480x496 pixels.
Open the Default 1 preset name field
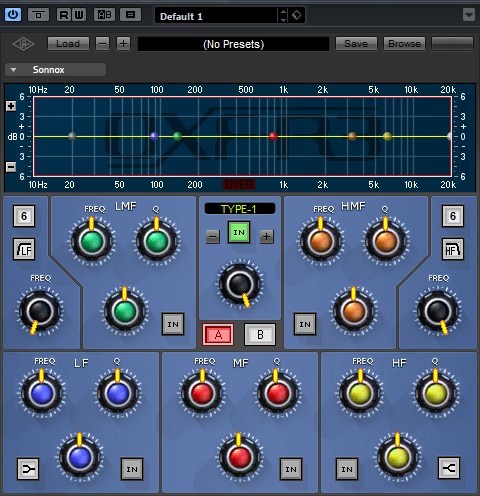216,16
